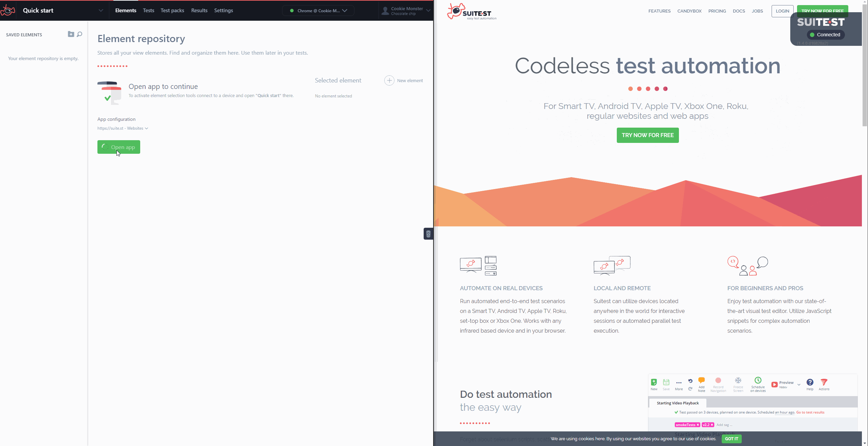Click the green Open app button
Image resolution: width=868 pixels, height=446 pixels.
click(x=119, y=147)
